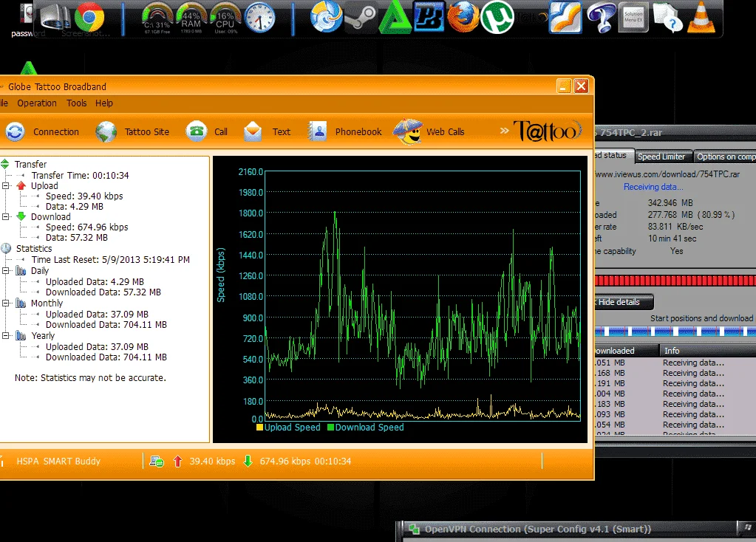The height and width of the screenshot is (542, 756).
Task: Select Transfer Time: 00:10:34 row
Action: tap(80, 175)
